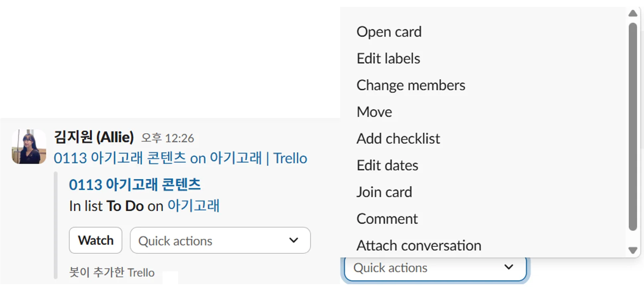Click the dropdown list scrollbar thumb
Screen dimensions: 644x287
633,126
